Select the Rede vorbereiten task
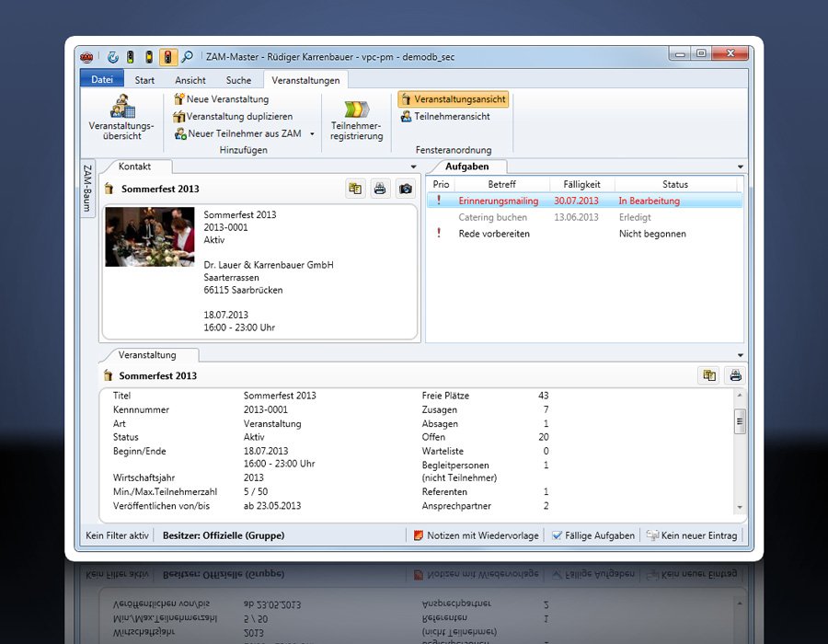 [584, 234]
